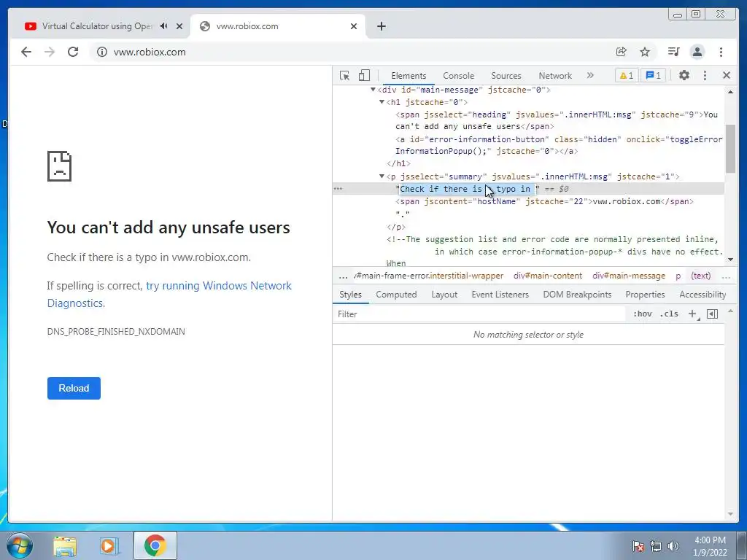Select the Styles tab
This screenshot has width=747, height=560.
pos(351,295)
